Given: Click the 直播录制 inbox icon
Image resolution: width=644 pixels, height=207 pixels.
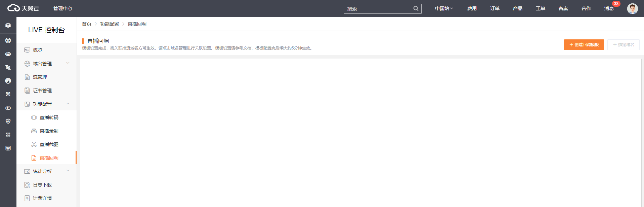Looking at the screenshot, I should coord(34,131).
